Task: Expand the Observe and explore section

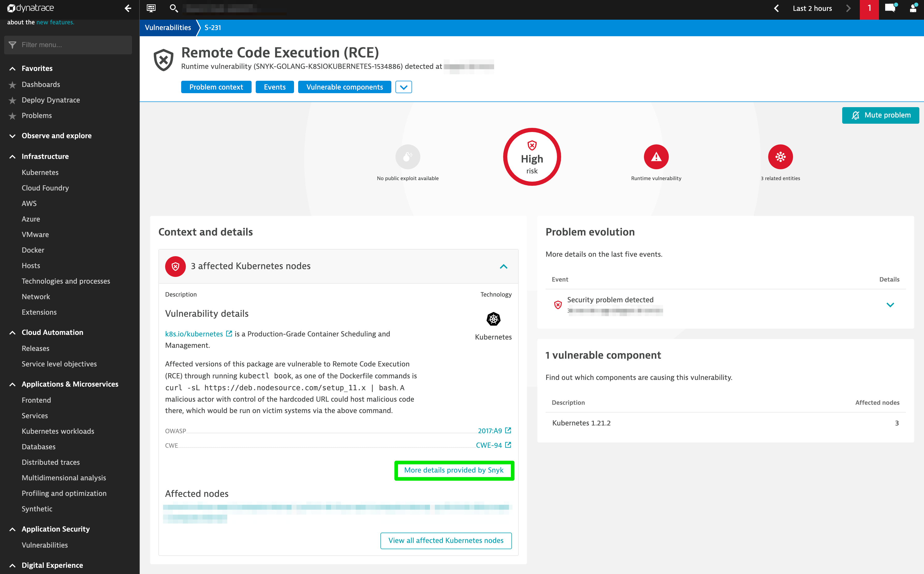Action: 12,136
